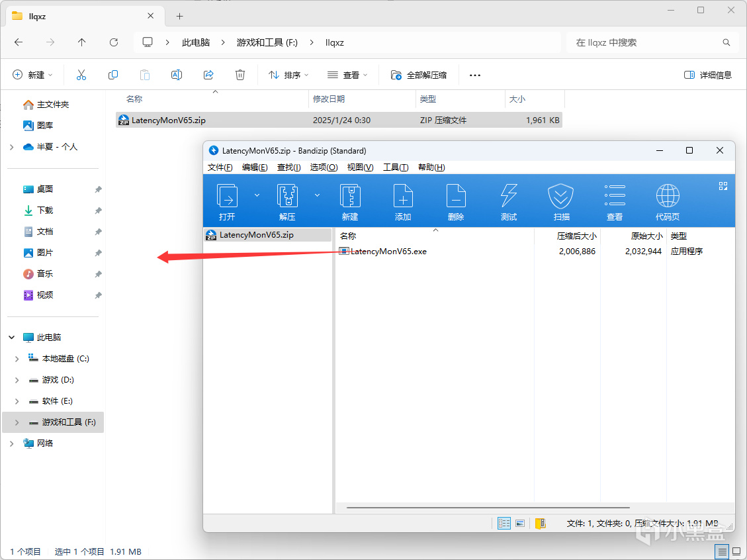Viewport: 747px width, 560px height.
Task: Open Bandizip 选项(O) menu
Action: coord(324,167)
